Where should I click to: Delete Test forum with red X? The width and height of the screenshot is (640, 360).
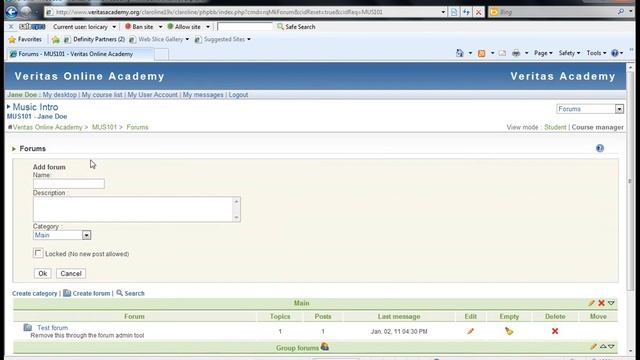pyautogui.click(x=555, y=331)
